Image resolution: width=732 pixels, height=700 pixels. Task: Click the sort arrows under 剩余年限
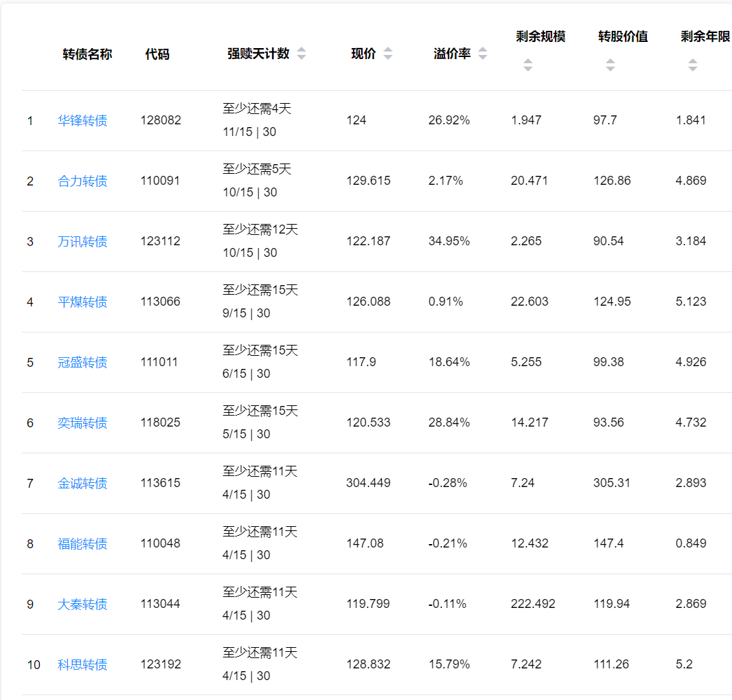[x=692, y=65]
